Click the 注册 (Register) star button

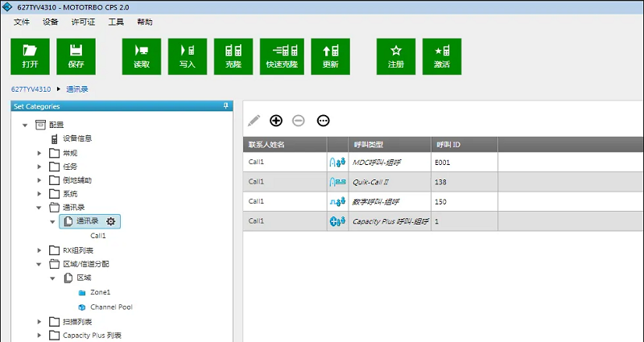click(x=396, y=56)
